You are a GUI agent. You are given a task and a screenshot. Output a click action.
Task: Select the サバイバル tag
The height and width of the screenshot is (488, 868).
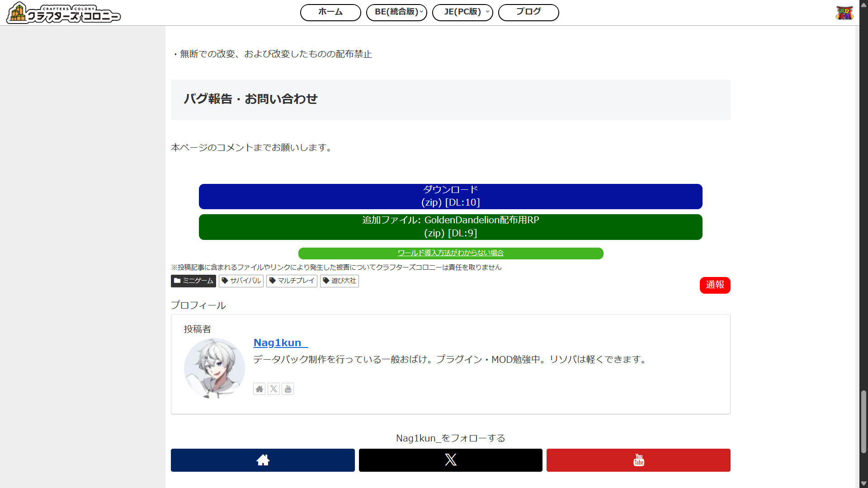pos(241,281)
